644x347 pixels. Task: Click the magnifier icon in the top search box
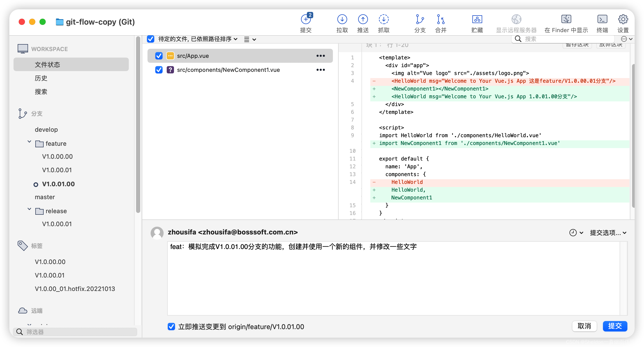tap(518, 39)
